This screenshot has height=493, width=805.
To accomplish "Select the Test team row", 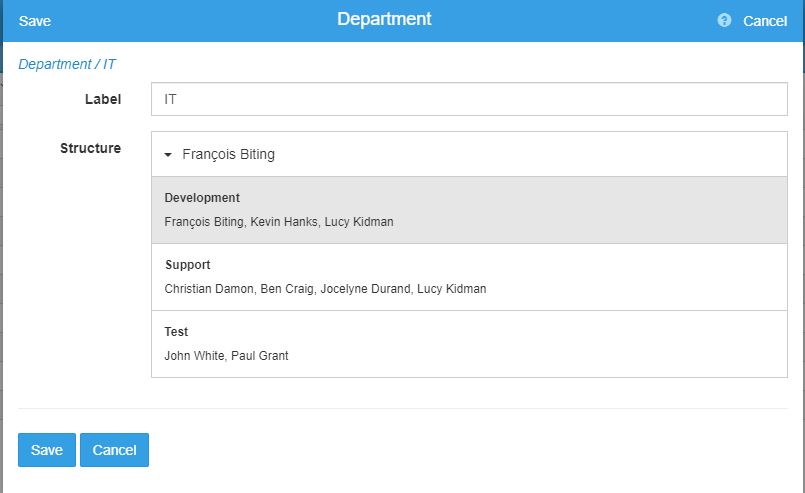I will (469, 344).
